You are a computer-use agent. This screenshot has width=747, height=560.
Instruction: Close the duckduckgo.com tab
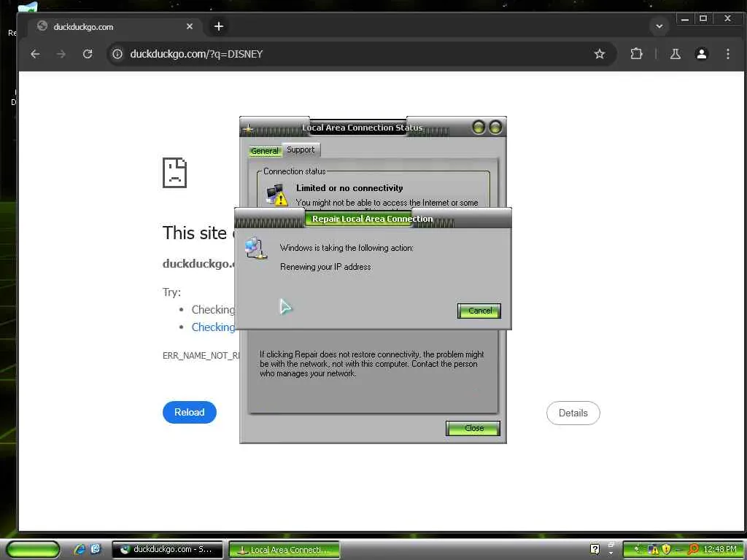pos(190,26)
